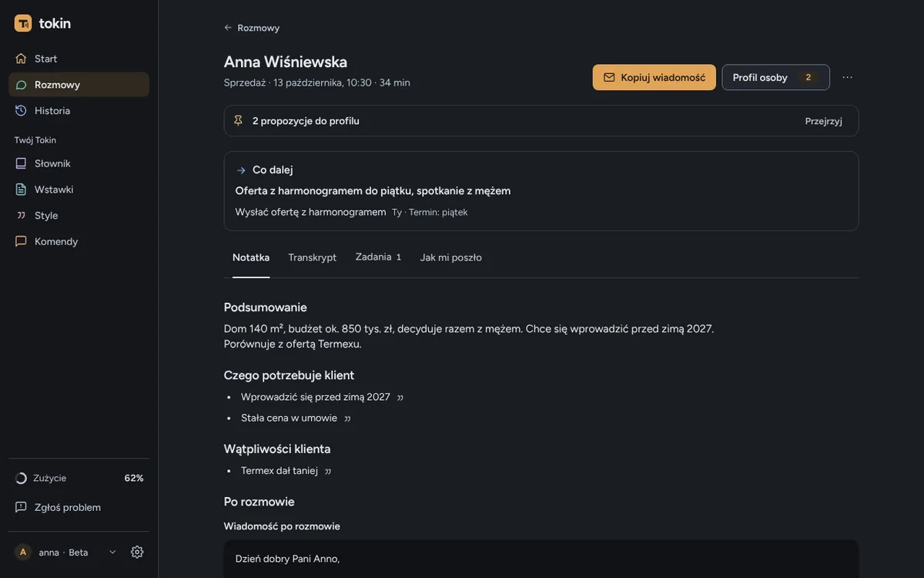Select the Notatka tab

(251, 257)
